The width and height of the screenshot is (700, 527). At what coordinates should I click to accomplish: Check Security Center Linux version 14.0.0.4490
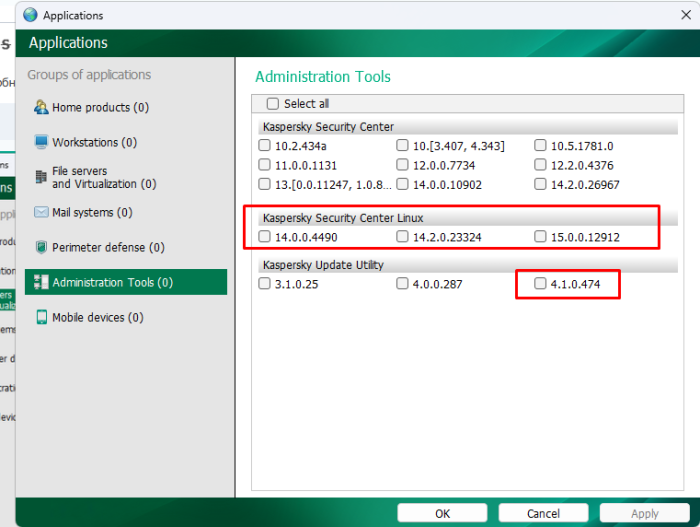(x=265, y=237)
